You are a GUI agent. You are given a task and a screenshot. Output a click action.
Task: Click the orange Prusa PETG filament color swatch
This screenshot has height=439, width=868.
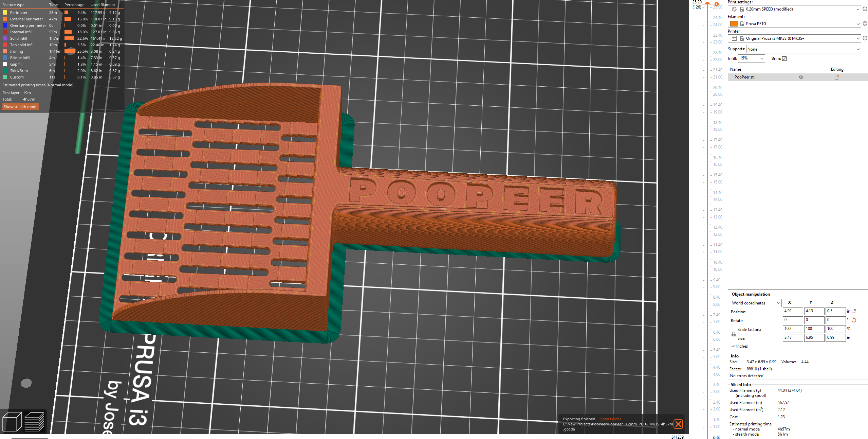(x=734, y=24)
